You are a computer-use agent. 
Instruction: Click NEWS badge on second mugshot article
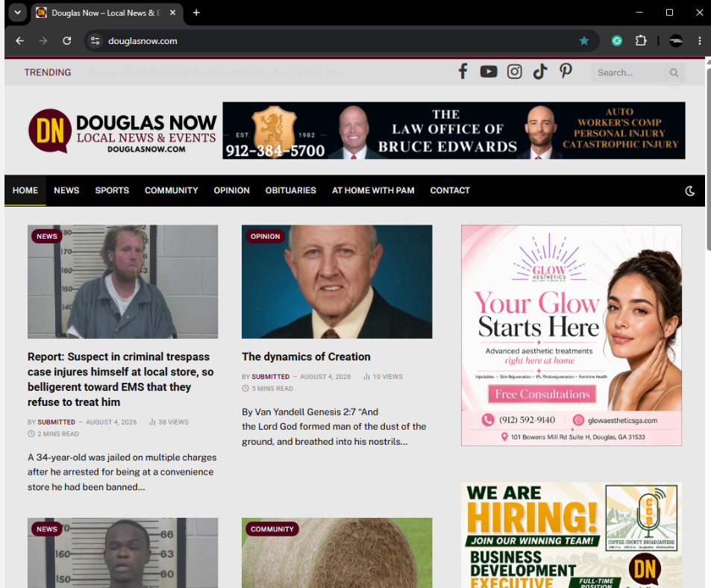coord(47,529)
